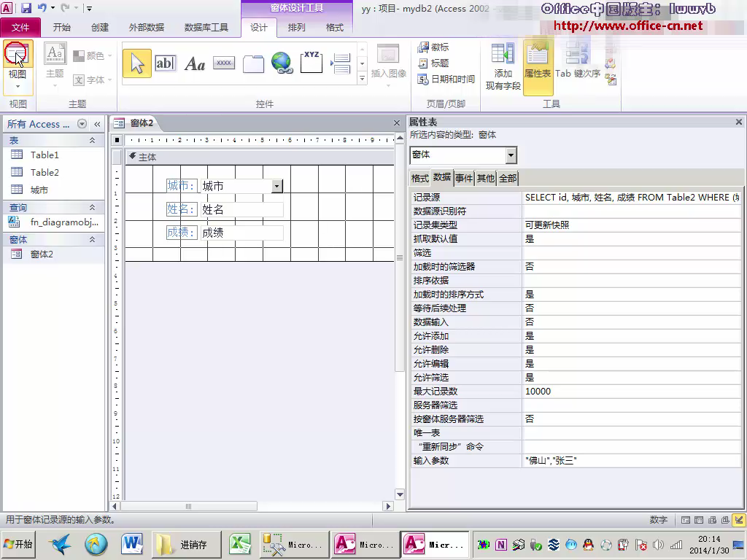
Task: Click the 最大记录数 value 10000
Action: [632, 392]
